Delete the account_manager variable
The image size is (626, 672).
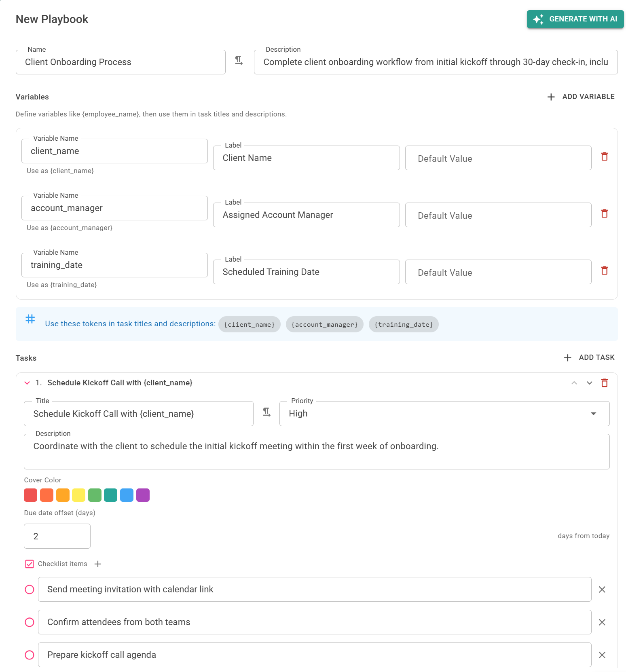tap(605, 213)
